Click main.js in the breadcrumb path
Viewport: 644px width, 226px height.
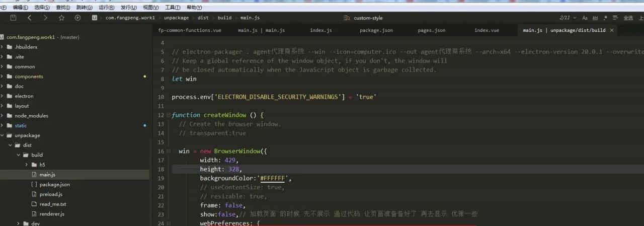point(250,18)
